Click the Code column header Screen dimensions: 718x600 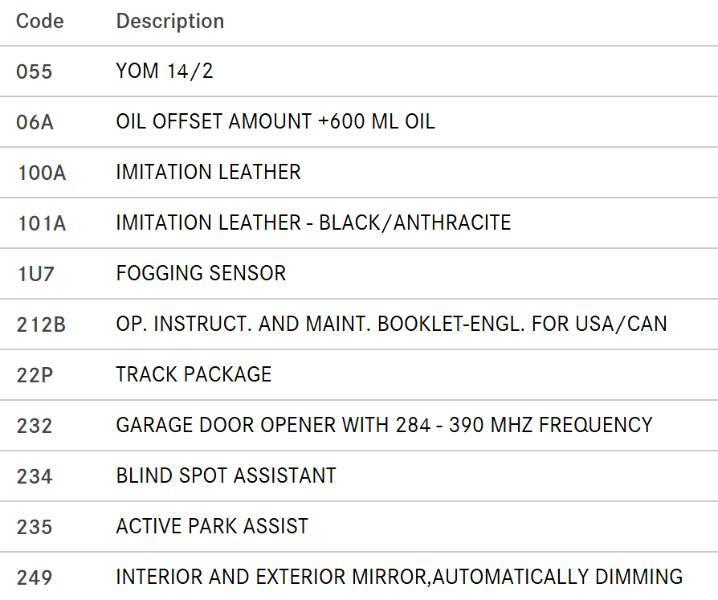tap(40, 21)
